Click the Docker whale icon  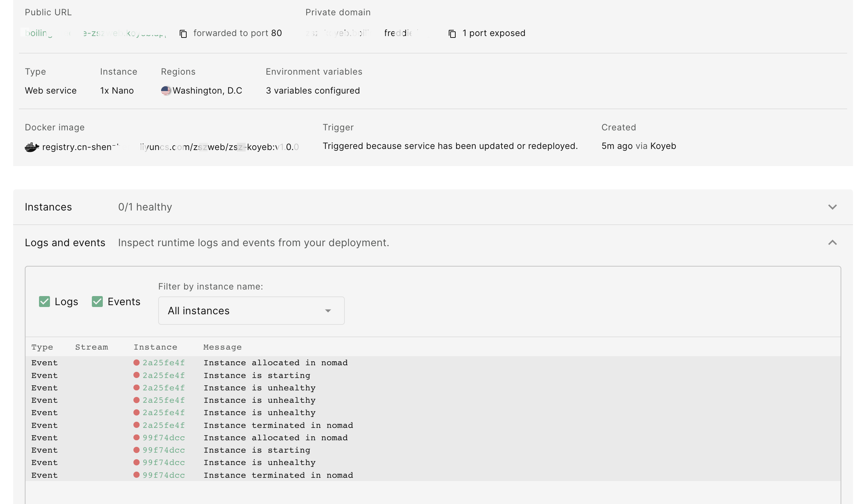pyautogui.click(x=32, y=147)
